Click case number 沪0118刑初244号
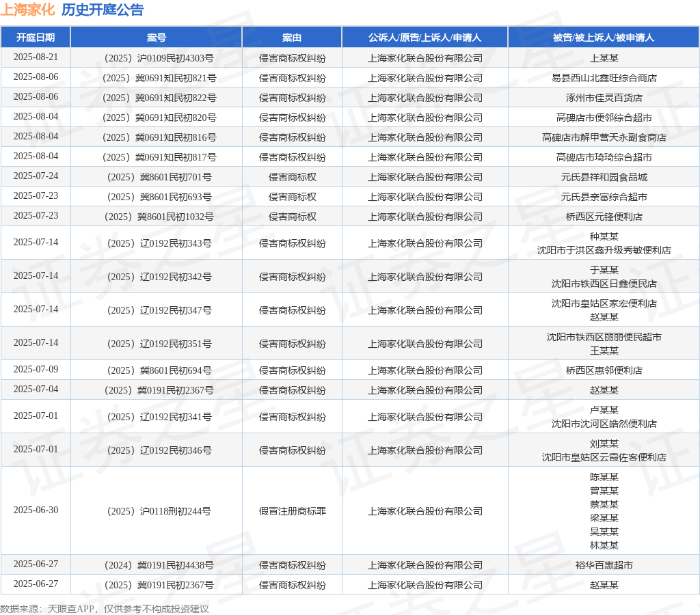The width and height of the screenshot is (700, 615). [159, 511]
